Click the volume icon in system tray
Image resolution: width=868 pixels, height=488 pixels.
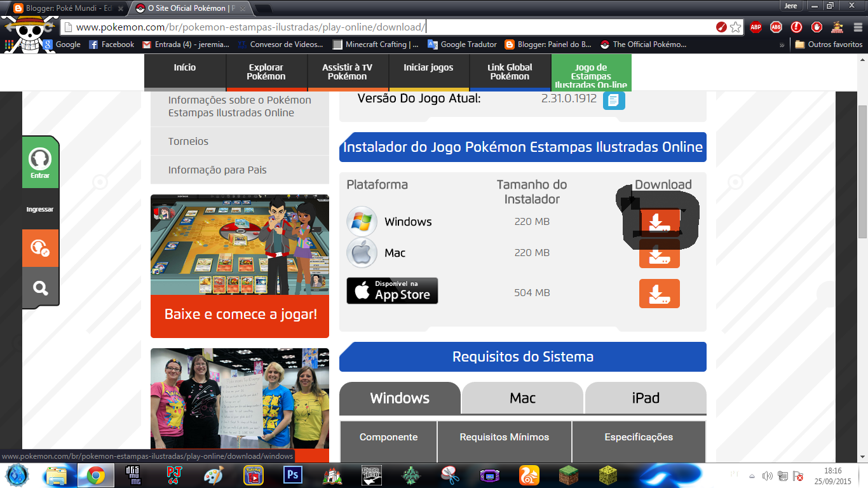click(x=767, y=476)
